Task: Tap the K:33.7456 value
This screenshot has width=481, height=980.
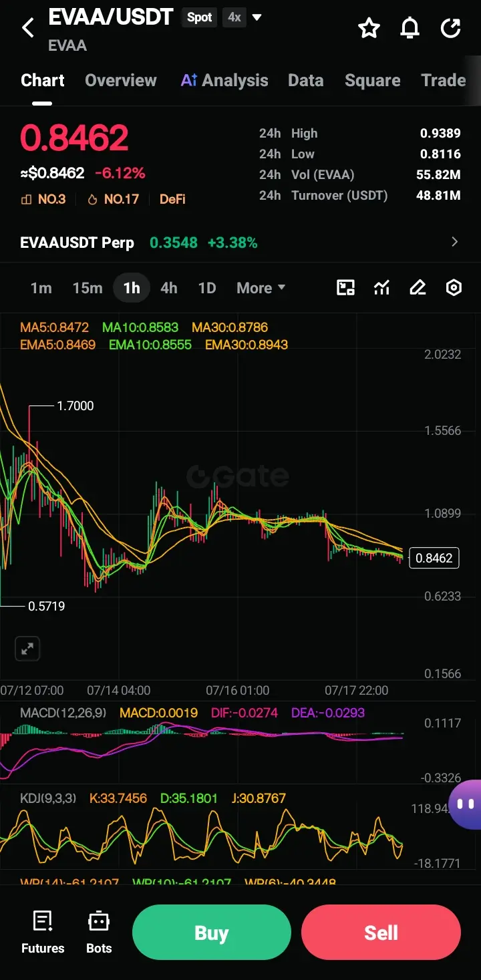Action: tap(118, 798)
